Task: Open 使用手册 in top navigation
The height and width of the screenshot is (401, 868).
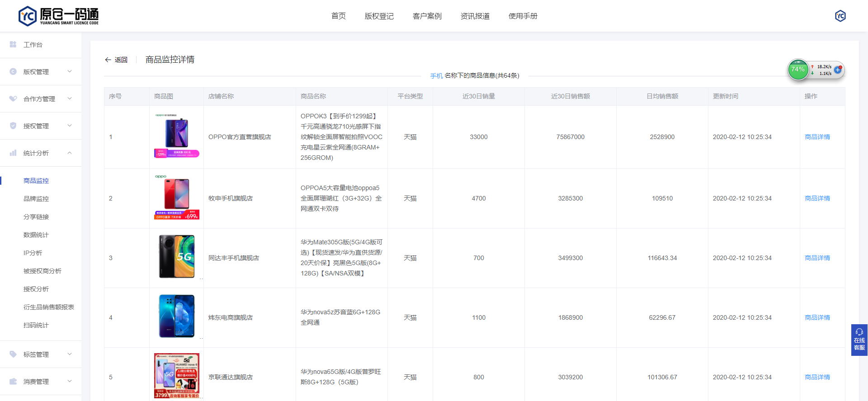Action: coord(523,16)
